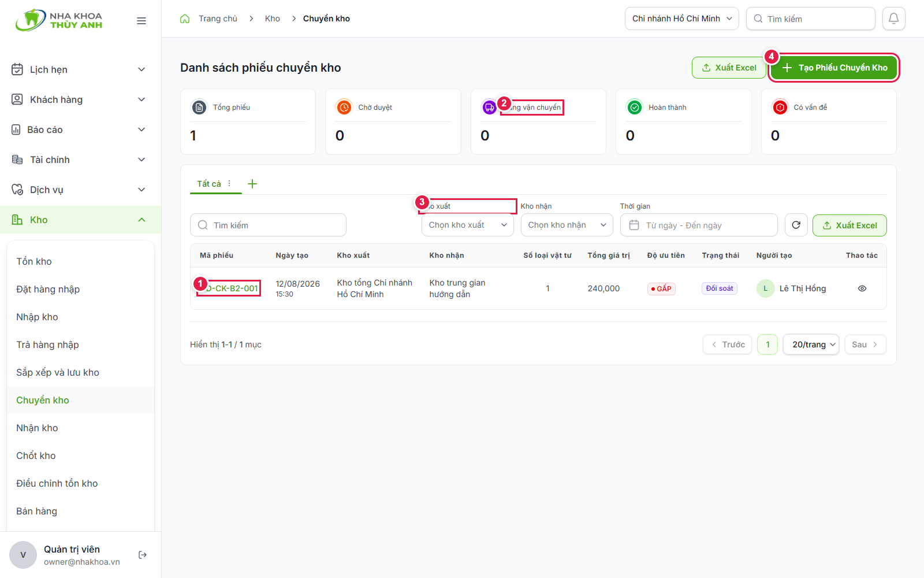Expand the Tài chính menu

[x=80, y=160]
